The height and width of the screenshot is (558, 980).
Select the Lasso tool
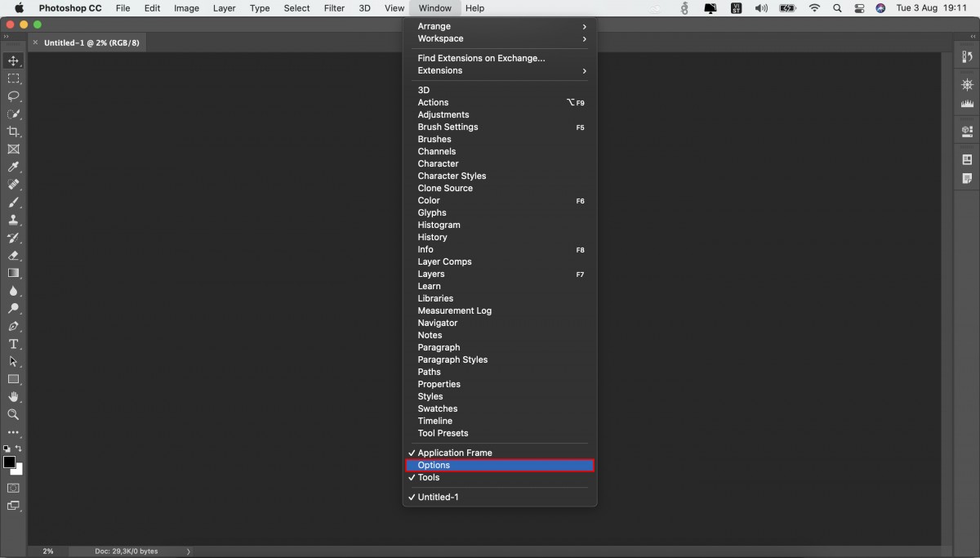(13, 96)
